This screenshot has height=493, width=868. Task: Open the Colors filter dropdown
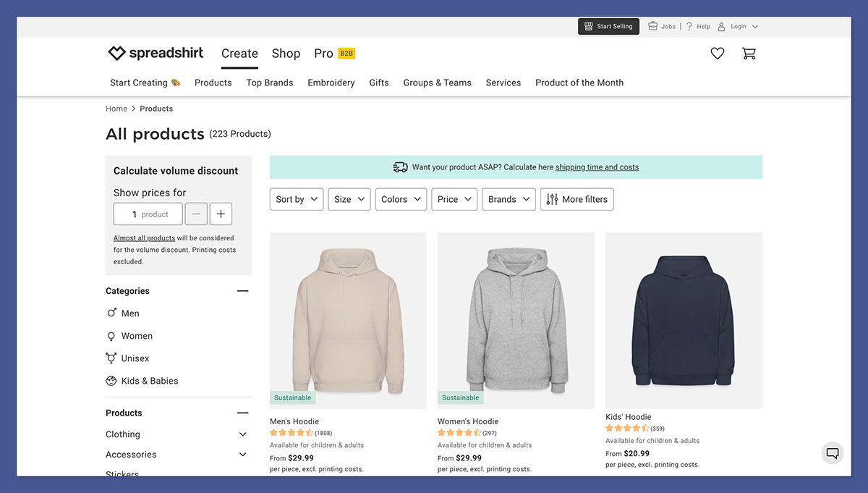click(401, 198)
